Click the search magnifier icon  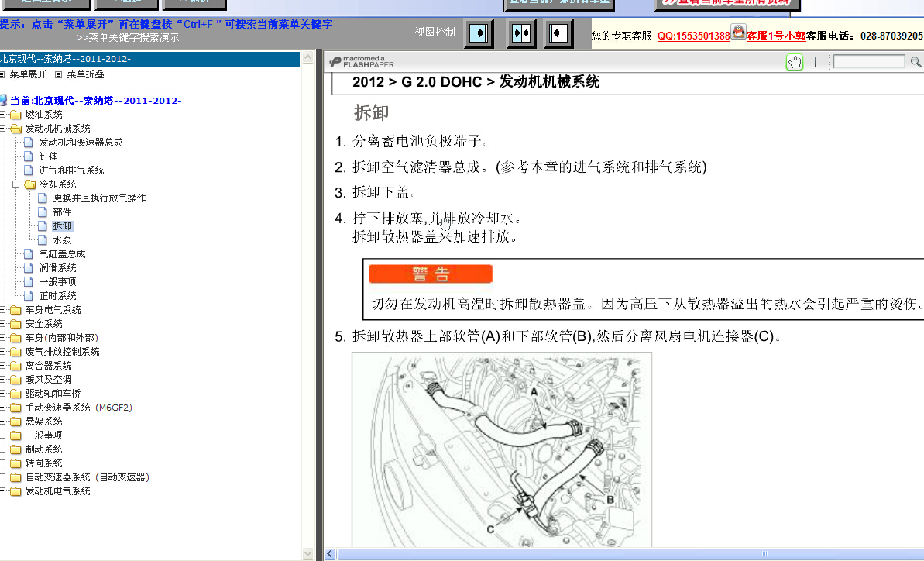(916, 62)
